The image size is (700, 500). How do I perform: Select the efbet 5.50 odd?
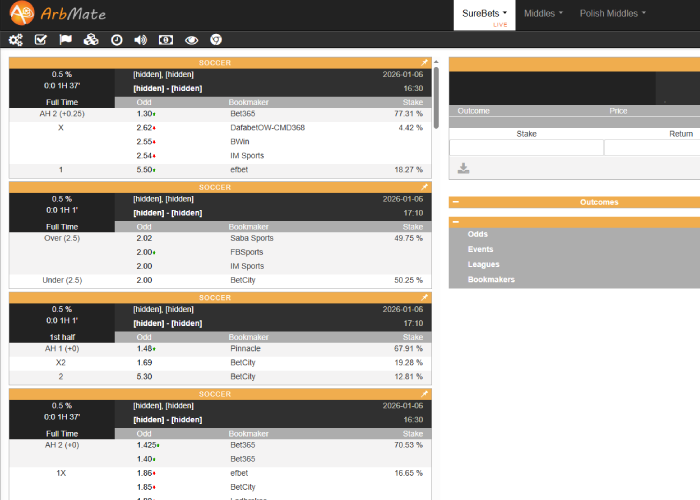point(146,170)
